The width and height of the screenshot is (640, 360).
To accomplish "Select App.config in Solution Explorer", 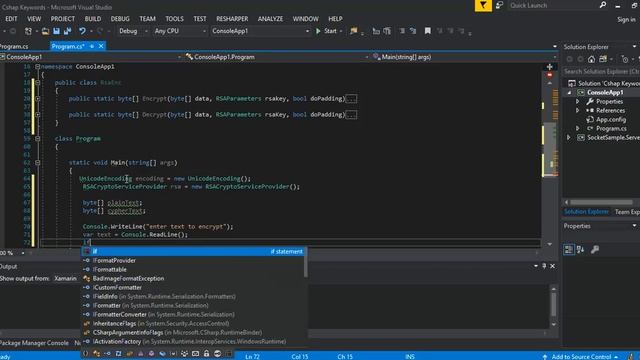I will 611,120.
